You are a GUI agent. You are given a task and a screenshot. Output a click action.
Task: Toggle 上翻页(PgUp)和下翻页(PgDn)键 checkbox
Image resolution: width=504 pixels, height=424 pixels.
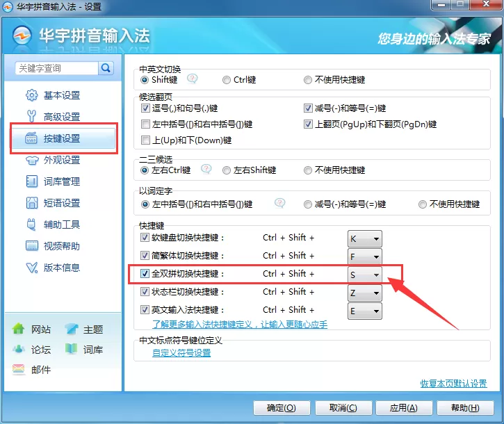[x=308, y=124]
